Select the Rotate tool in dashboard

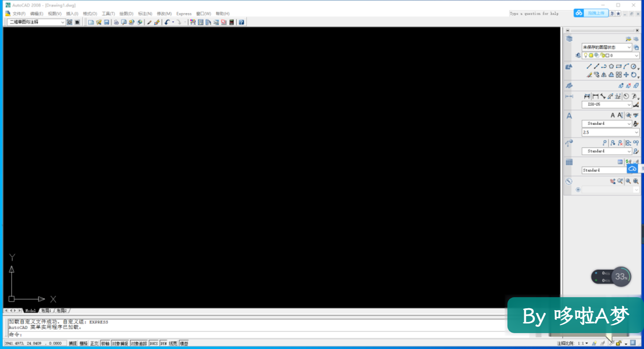click(x=633, y=75)
